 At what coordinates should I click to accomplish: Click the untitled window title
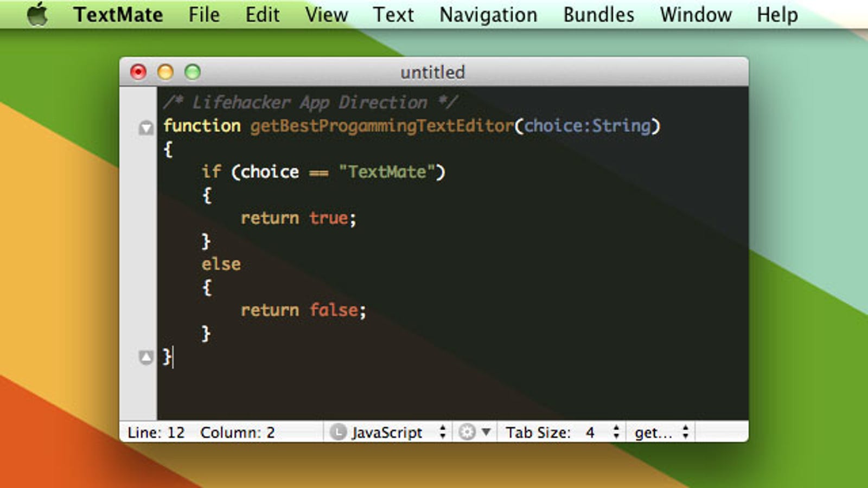click(x=432, y=72)
